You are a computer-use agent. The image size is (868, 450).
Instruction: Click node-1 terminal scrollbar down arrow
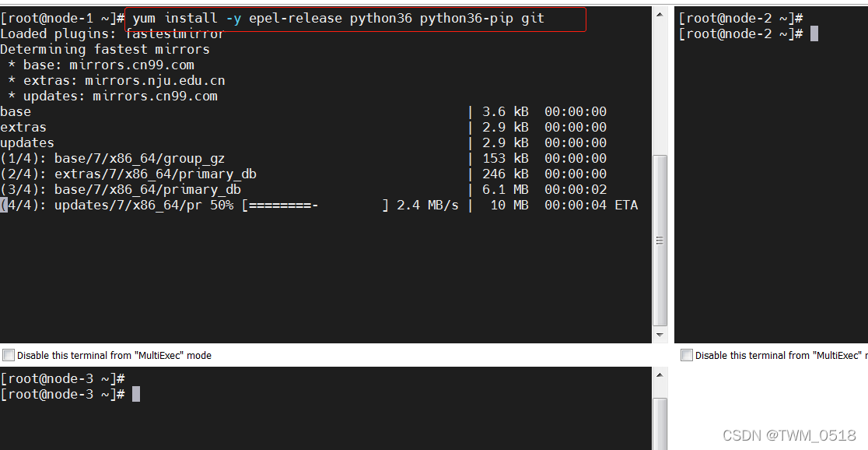coord(660,335)
